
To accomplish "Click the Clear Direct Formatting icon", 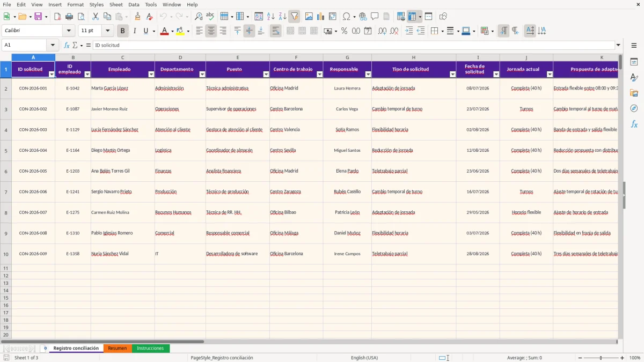I will [150, 17].
